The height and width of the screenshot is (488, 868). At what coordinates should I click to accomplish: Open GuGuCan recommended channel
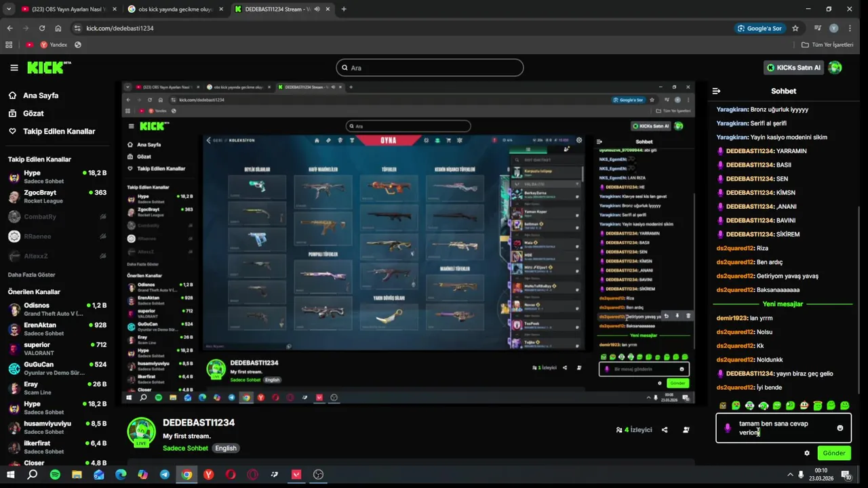pyautogui.click(x=58, y=369)
